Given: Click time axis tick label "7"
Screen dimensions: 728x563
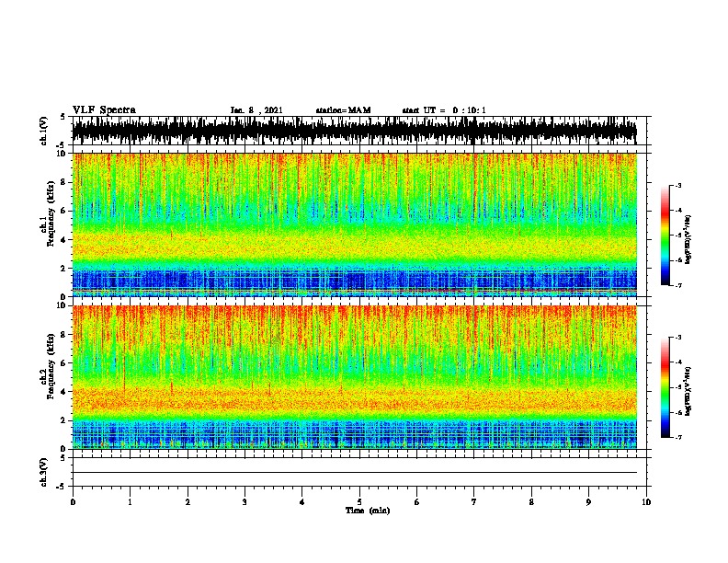Looking at the screenshot, I should (474, 502).
